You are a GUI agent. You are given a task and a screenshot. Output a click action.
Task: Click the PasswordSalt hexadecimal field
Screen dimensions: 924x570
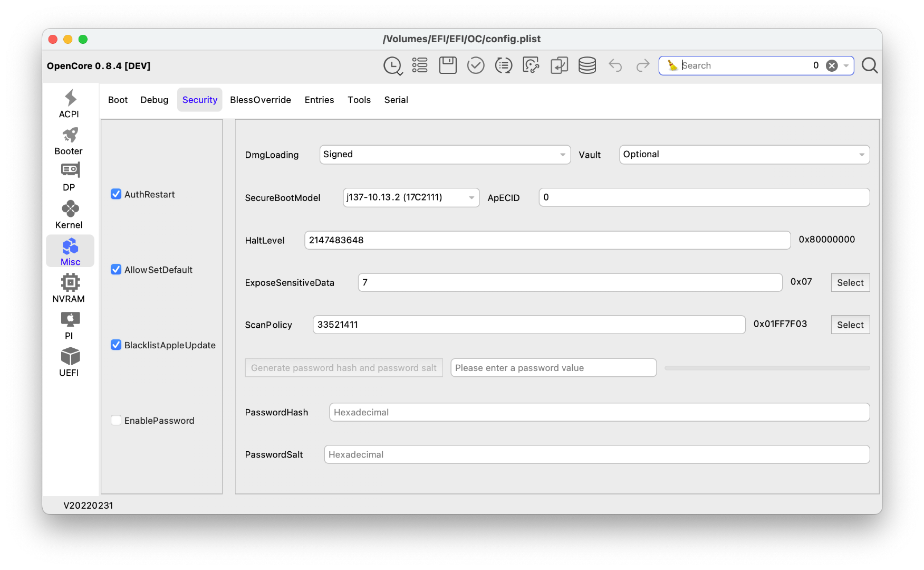[597, 454]
